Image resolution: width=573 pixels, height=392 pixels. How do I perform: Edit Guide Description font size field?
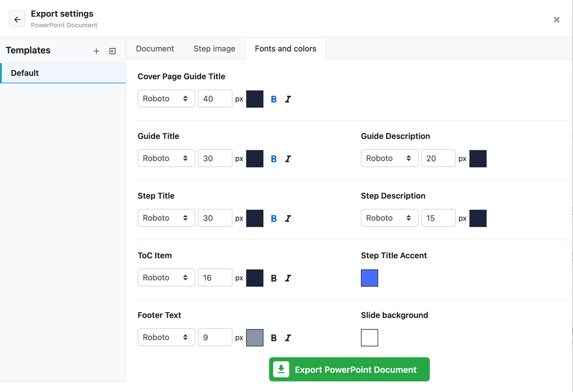[x=438, y=158]
